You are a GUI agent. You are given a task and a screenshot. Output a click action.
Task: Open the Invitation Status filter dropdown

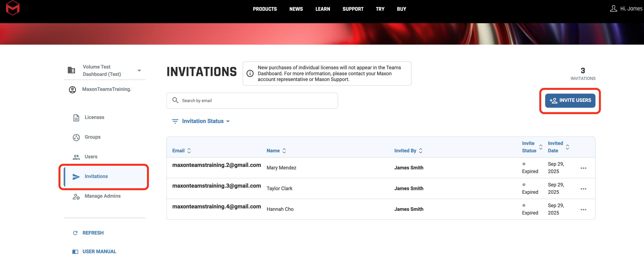pos(201,121)
